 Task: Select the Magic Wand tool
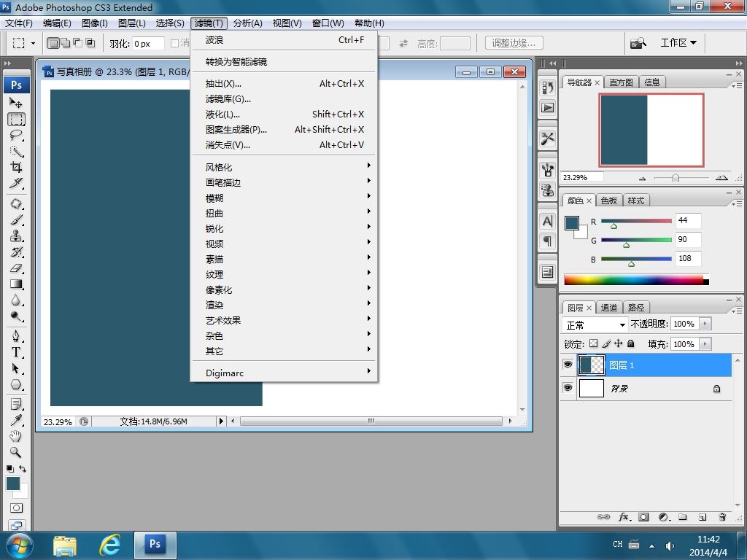coord(16,152)
